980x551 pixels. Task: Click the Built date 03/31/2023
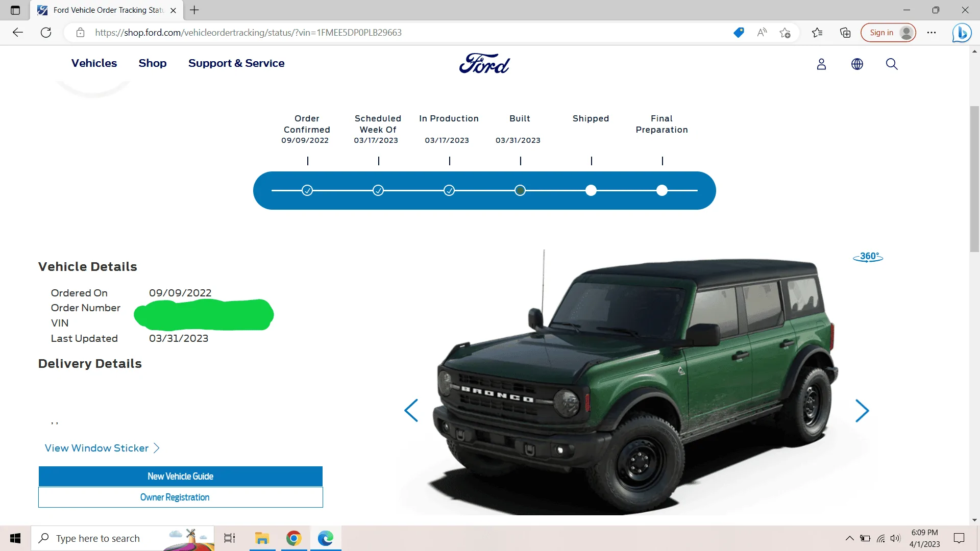[518, 140]
